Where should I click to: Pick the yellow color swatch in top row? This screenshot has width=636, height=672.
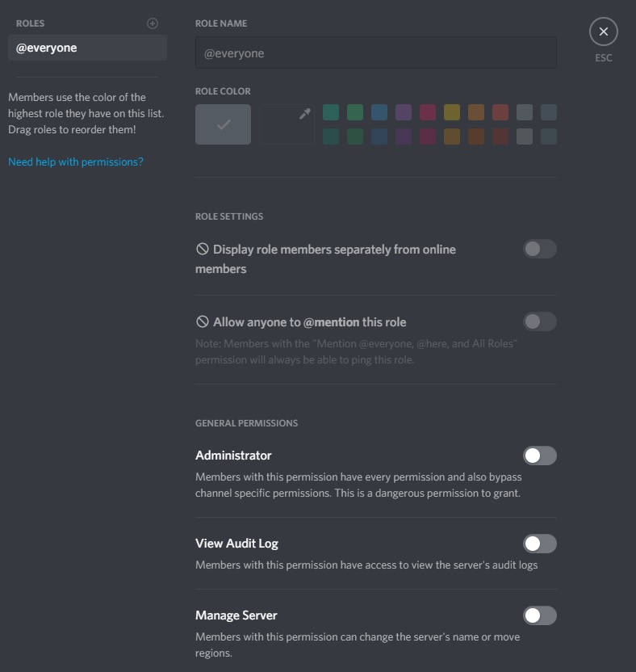[x=452, y=112]
